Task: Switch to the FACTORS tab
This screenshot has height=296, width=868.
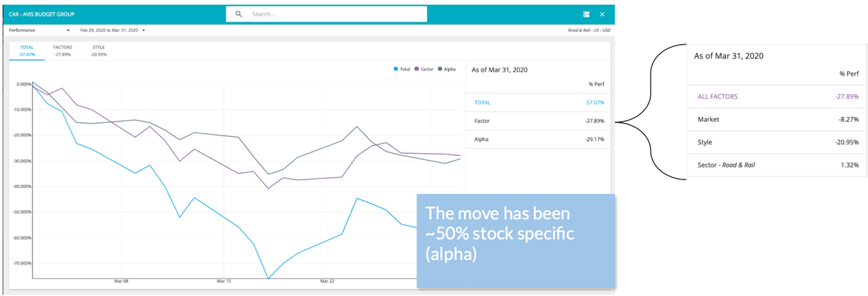Action: (63, 50)
